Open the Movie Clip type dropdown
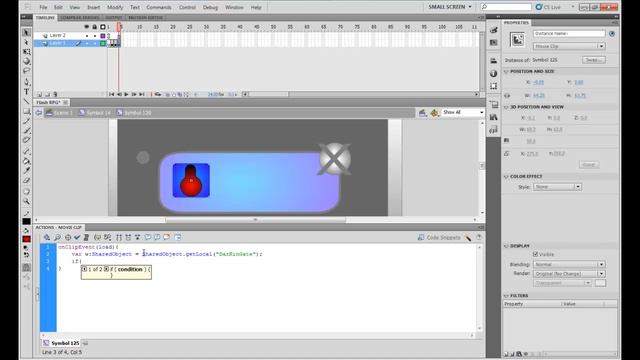 [569, 47]
